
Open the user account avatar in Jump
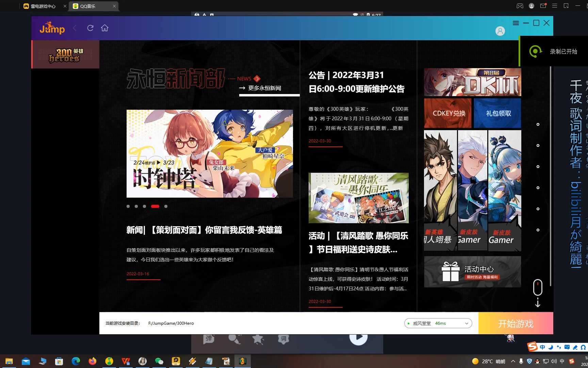pos(500,31)
